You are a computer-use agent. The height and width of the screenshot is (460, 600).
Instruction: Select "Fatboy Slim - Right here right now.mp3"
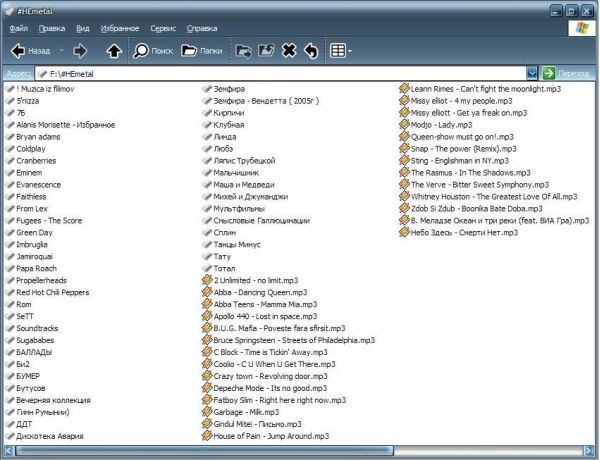[280, 400]
